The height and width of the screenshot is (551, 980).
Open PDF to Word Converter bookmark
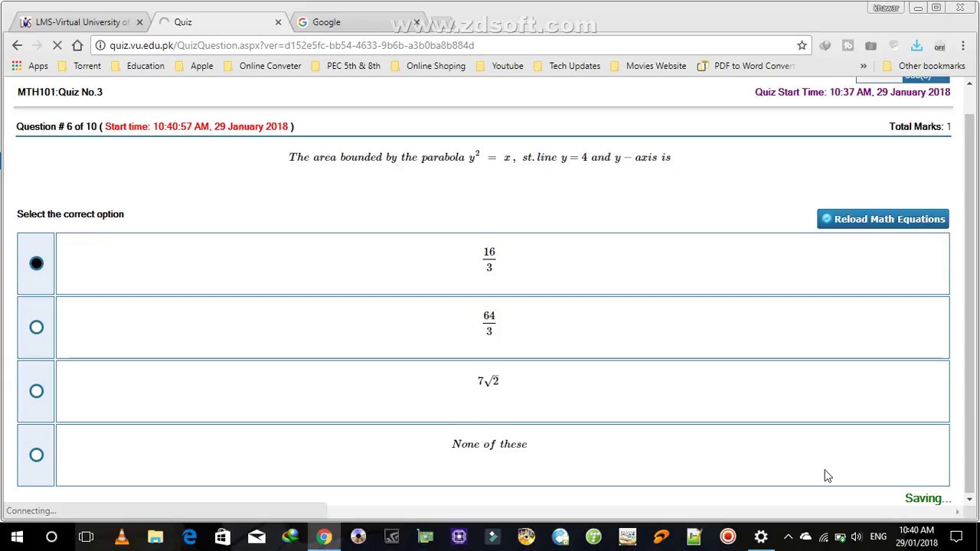click(746, 66)
